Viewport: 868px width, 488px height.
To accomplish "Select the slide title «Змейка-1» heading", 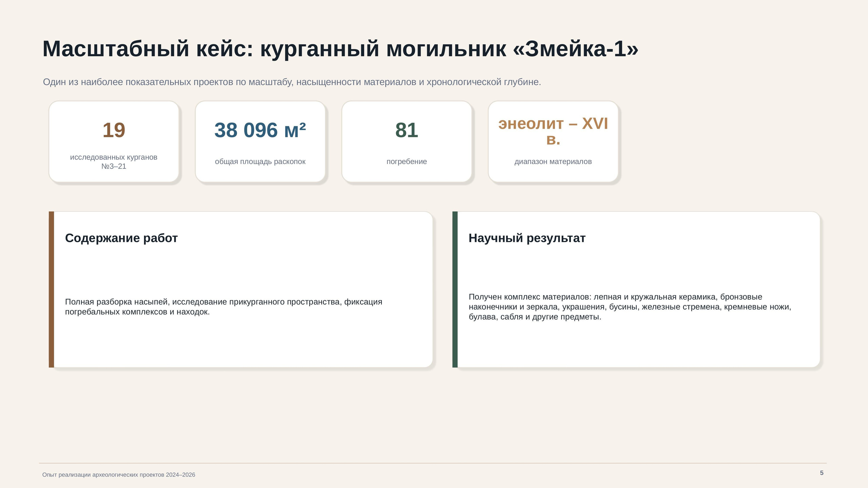I will 340,49.
